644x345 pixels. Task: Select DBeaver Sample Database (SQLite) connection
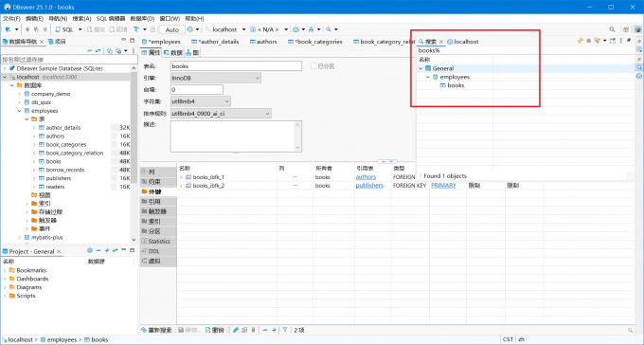point(60,68)
